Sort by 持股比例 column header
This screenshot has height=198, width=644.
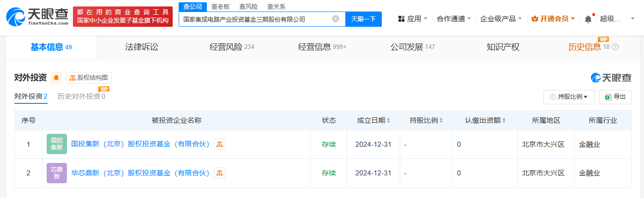pyautogui.click(x=426, y=120)
